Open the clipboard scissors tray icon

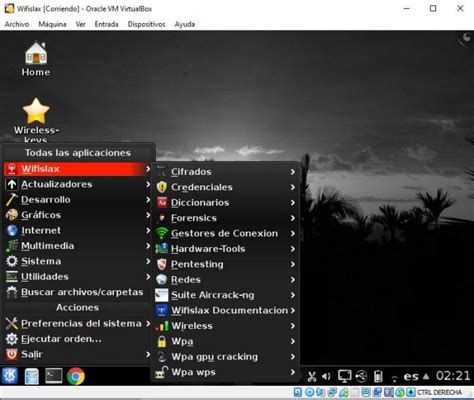pos(312,377)
